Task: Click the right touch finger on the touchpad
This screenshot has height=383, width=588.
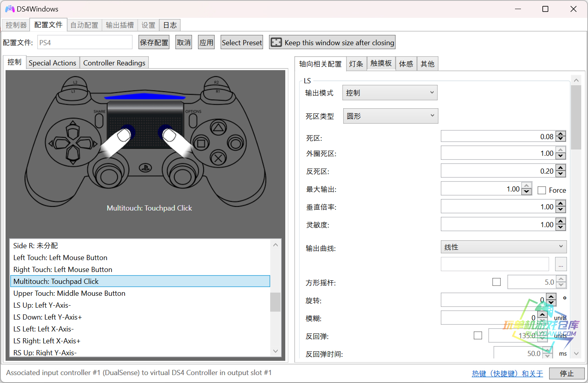Action: point(175,142)
